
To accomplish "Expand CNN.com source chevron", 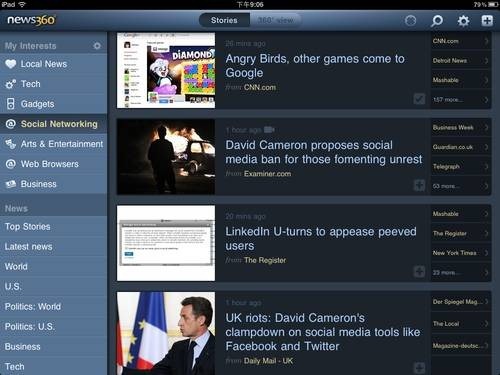I will click(x=486, y=41).
